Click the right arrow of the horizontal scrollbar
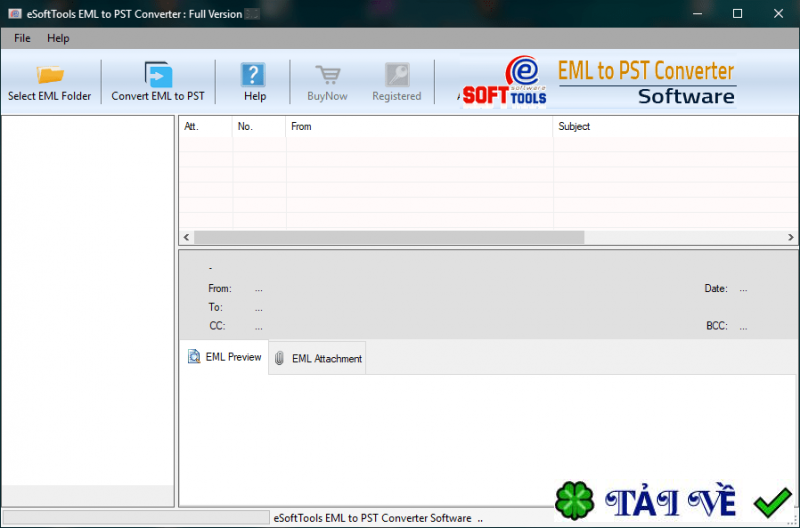Image resolution: width=800 pixels, height=528 pixels. 791,237
